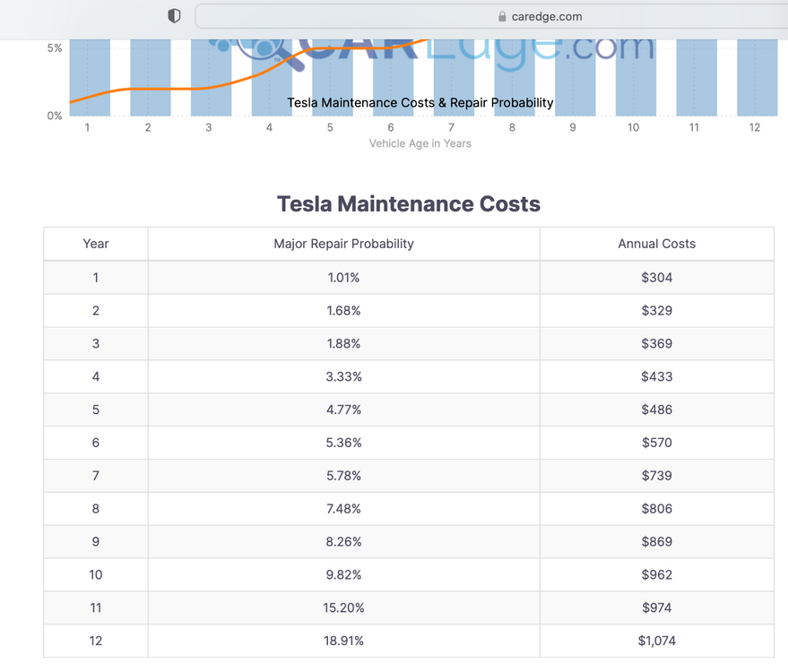This screenshot has width=788, height=672.
Task: Click the year 10 row label cell
Action: (96, 574)
